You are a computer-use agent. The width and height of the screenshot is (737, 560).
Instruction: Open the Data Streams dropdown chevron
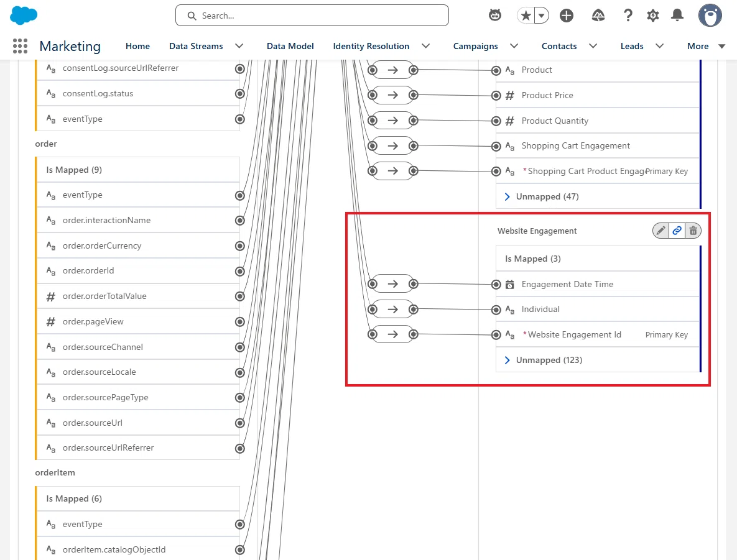point(239,46)
